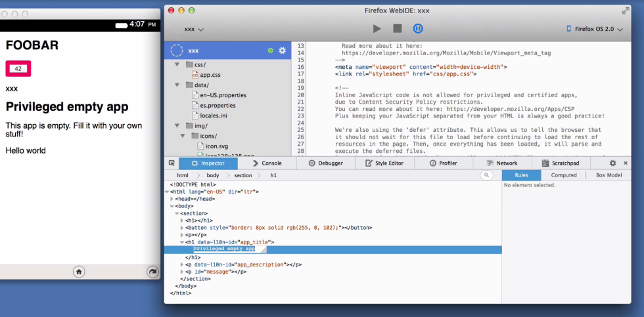The width and height of the screenshot is (644, 317).
Task: Collapse the body node in markup view
Action: pyautogui.click(x=172, y=206)
